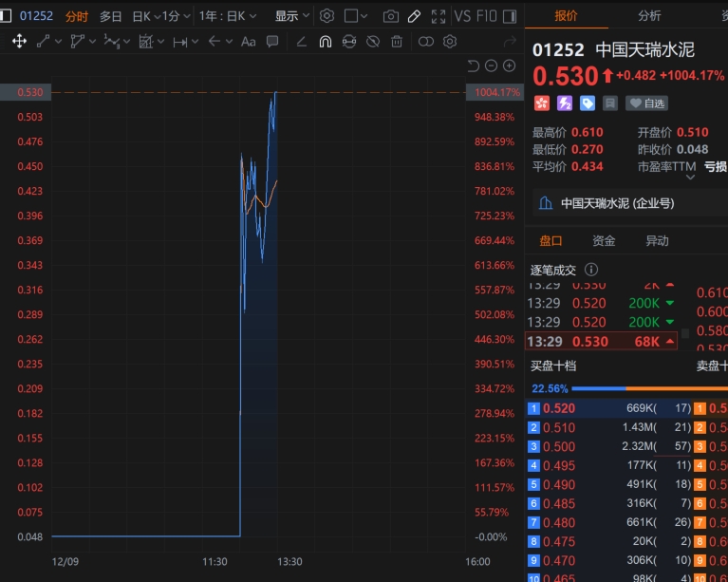
Task: Click the 多日 multi-day chart button
Action: pyautogui.click(x=111, y=16)
